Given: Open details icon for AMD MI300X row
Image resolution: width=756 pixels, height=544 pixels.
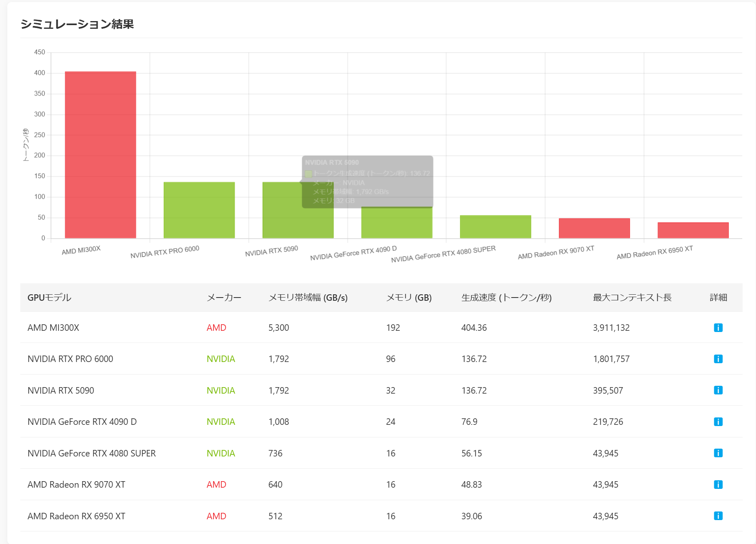Looking at the screenshot, I should click(718, 328).
